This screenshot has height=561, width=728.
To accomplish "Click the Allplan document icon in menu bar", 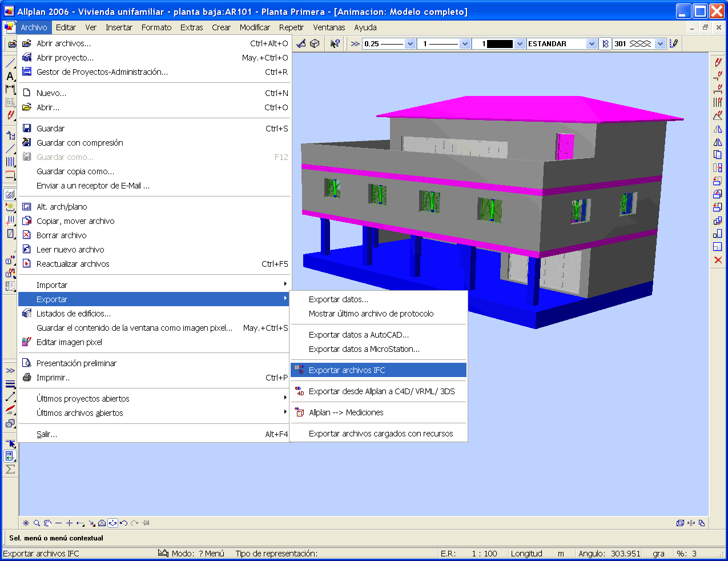I will coord(9,27).
